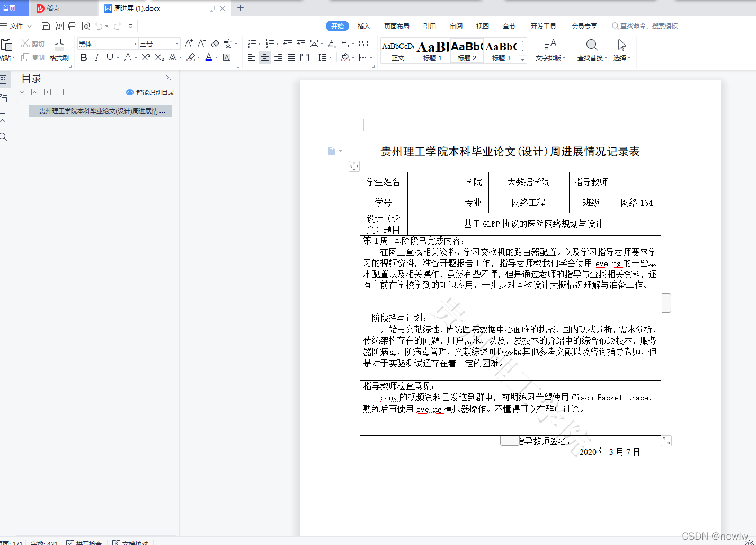Screen dimensions: 756x545
Task: Click the Print icon in quick access toolbar
Action: (x=72, y=25)
